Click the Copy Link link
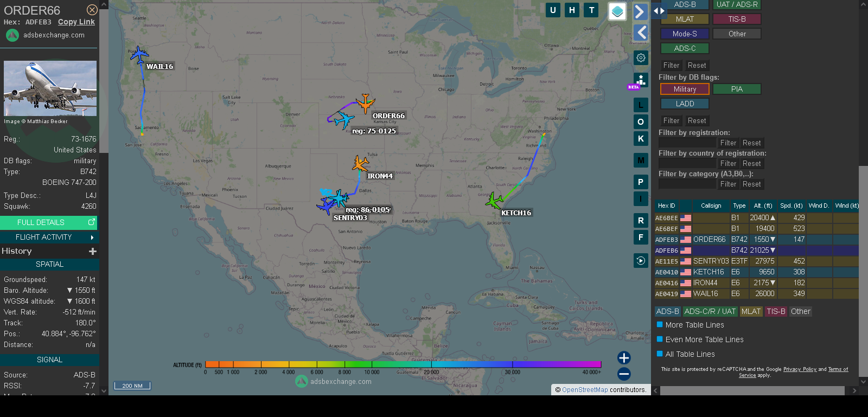The image size is (868, 417). coord(76,22)
